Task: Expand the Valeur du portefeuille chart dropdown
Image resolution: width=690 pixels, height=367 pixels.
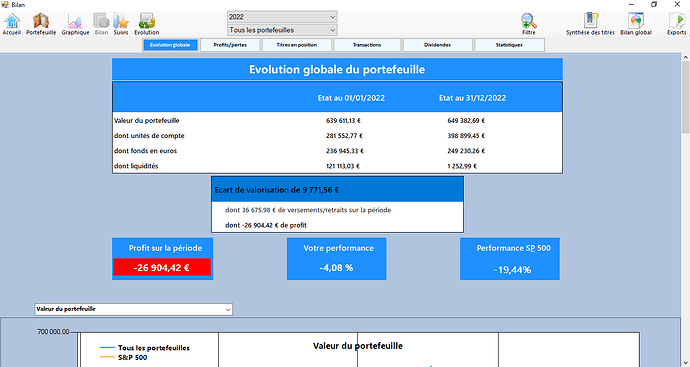Action: tap(133, 309)
